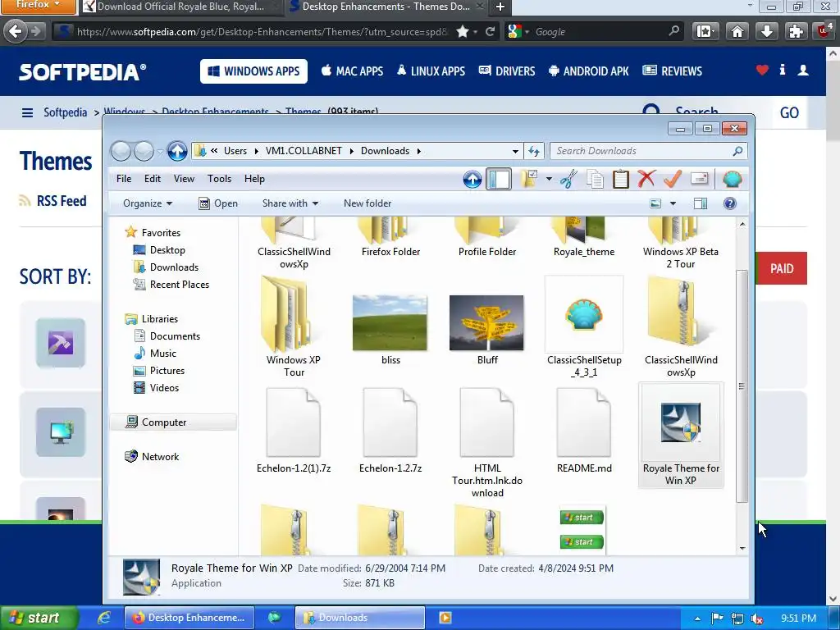Viewport: 840px width, 630px height.
Task: Click the Reviews link on Softpedia
Action: pos(673,71)
